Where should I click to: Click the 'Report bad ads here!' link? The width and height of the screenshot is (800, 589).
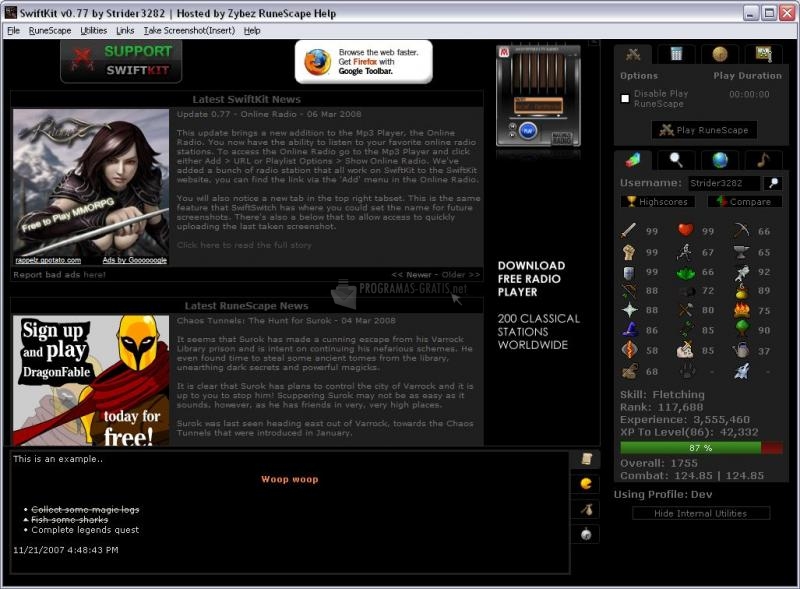(x=59, y=275)
